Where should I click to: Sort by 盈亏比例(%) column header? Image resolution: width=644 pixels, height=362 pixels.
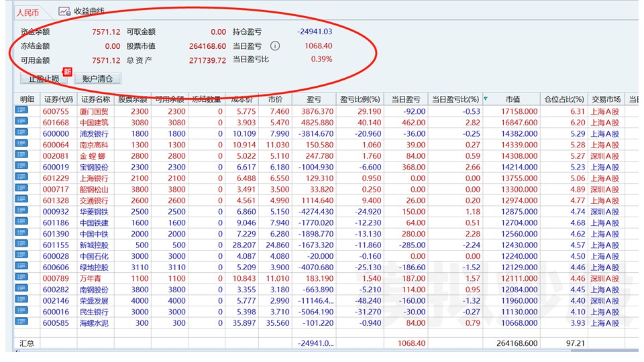click(x=360, y=99)
